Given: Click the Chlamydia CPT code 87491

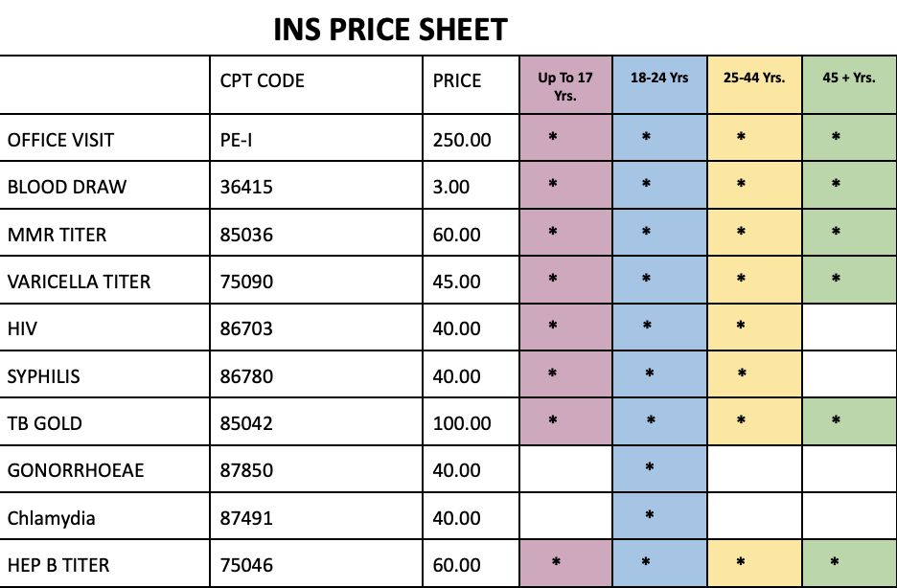Looking at the screenshot, I should [x=246, y=518].
